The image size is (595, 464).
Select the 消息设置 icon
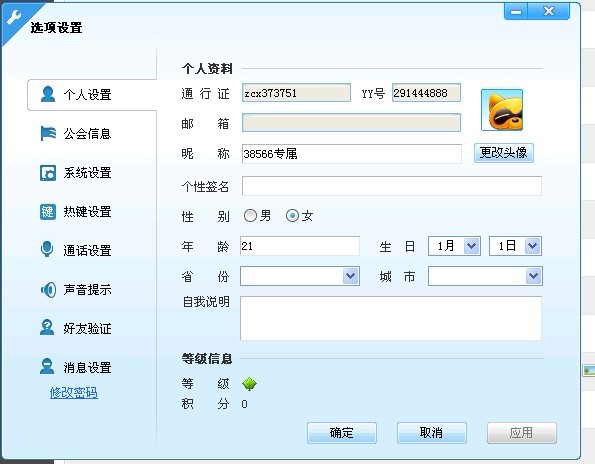point(47,366)
